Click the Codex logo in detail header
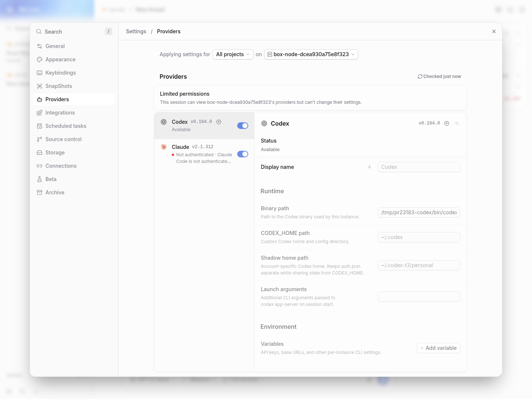This screenshot has height=399, width=532. [264, 123]
